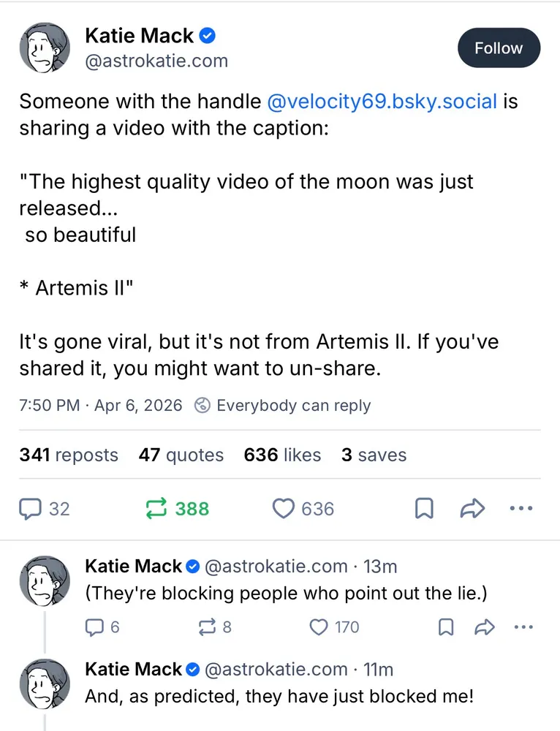Screen dimensions: 560x731
Task: Repost the 'blocking people' reply
Action: point(207,626)
